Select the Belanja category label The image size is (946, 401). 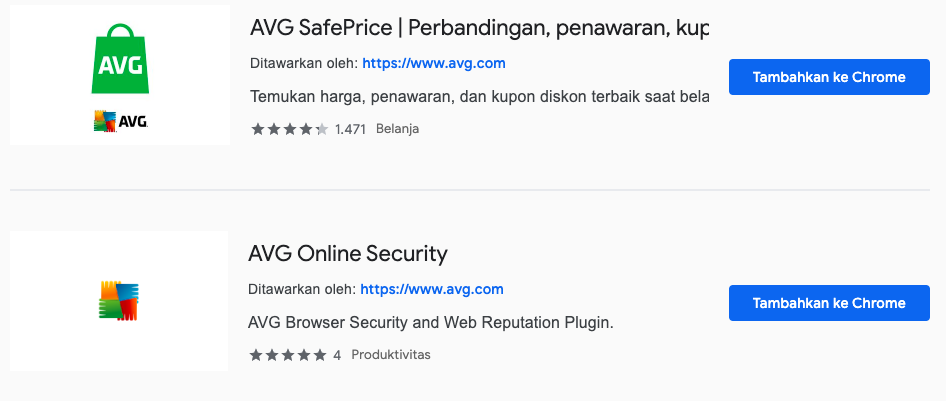tap(397, 129)
